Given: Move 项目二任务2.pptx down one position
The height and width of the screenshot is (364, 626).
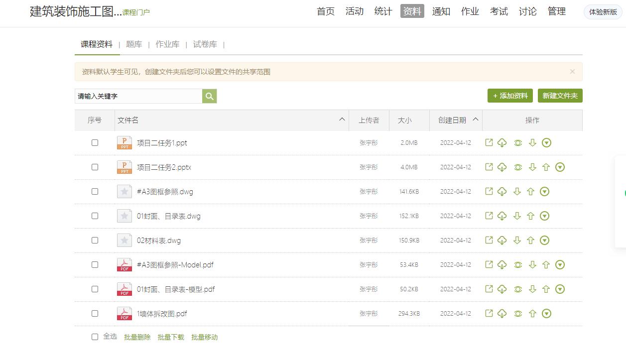Looking at the screenshot, I should click(532, 167).
